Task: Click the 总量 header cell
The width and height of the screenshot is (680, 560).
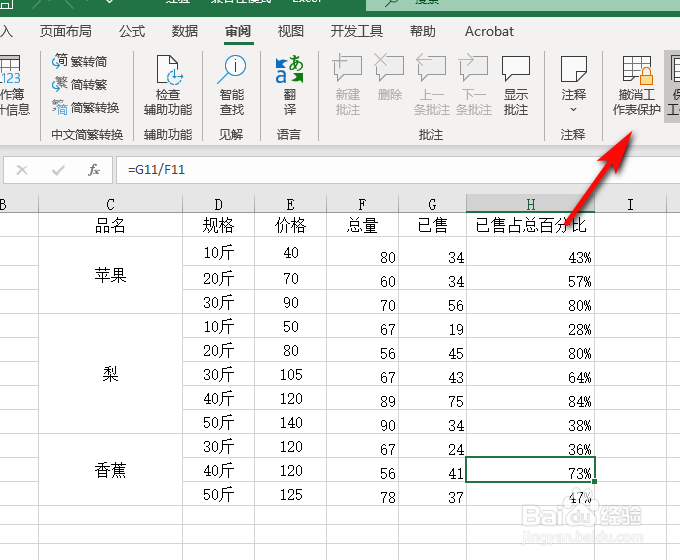Action: point(362,225)
